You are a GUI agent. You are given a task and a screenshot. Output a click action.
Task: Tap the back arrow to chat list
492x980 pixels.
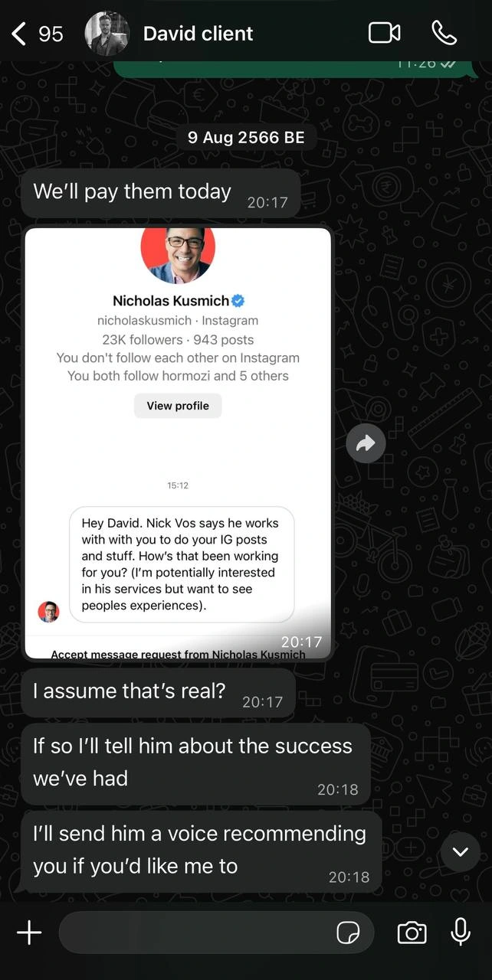click(x=19, y=34)
